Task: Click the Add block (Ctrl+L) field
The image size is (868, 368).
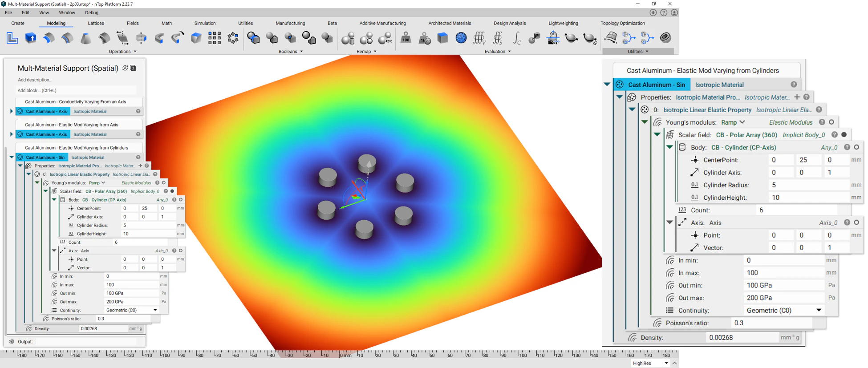Action: pos(76,90)
